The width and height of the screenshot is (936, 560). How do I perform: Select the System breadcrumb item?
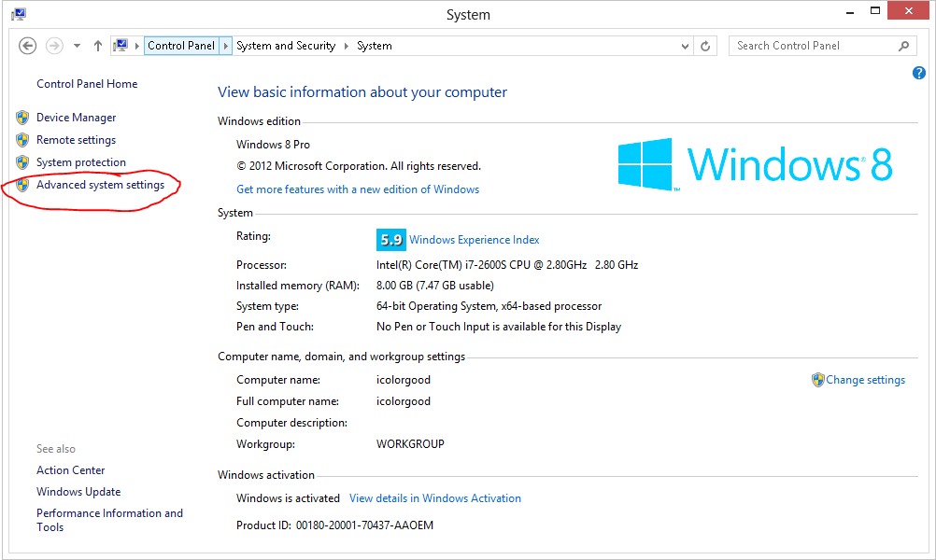(x=375, y=46)
